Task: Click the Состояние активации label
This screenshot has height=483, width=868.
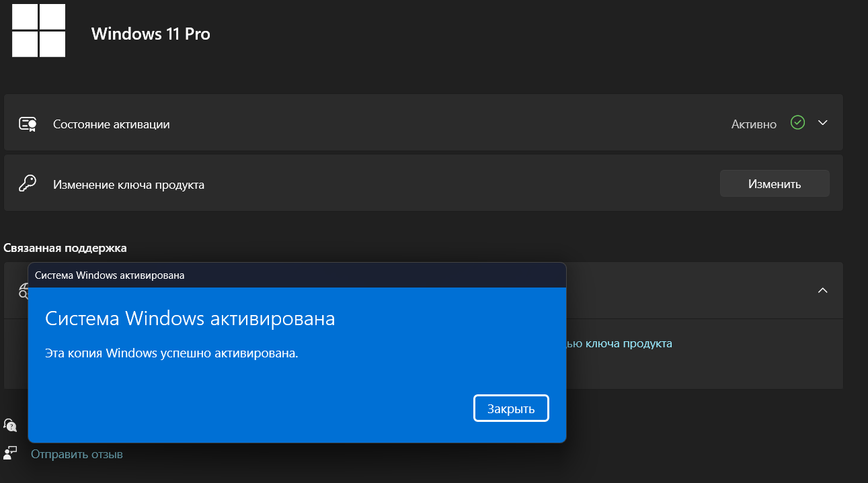Action: point(112,124)
